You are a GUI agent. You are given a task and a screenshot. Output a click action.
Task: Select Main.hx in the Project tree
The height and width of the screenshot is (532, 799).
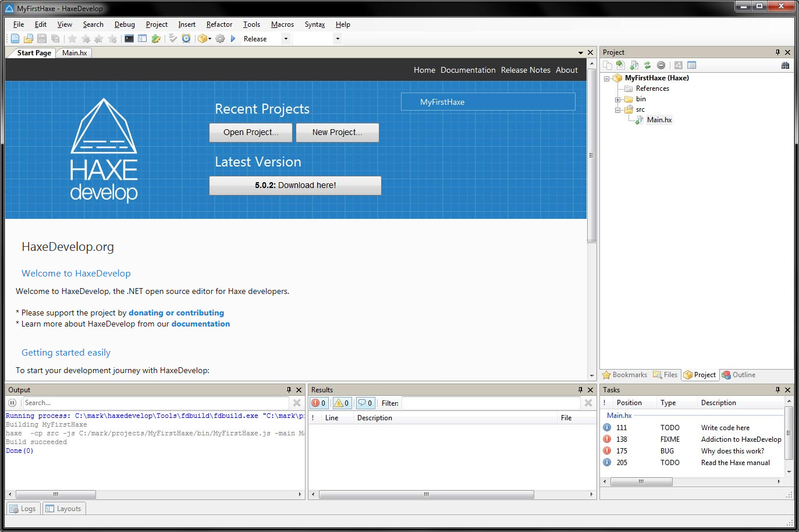point(659,120)
